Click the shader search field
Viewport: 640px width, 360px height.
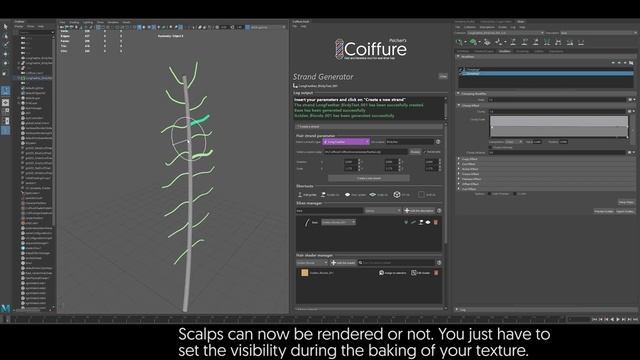[396, 263]
